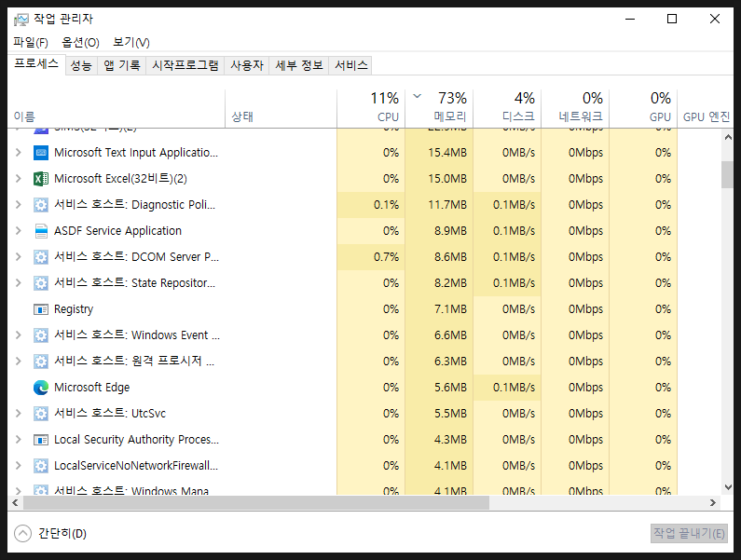Click the 0.7% CPU value for DCOM
This screenshot has height=560, width=741.
click(386, 257)
